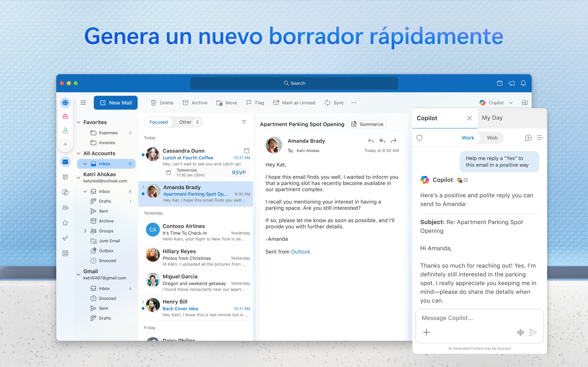Click the Reply All arrow icon

382,141
